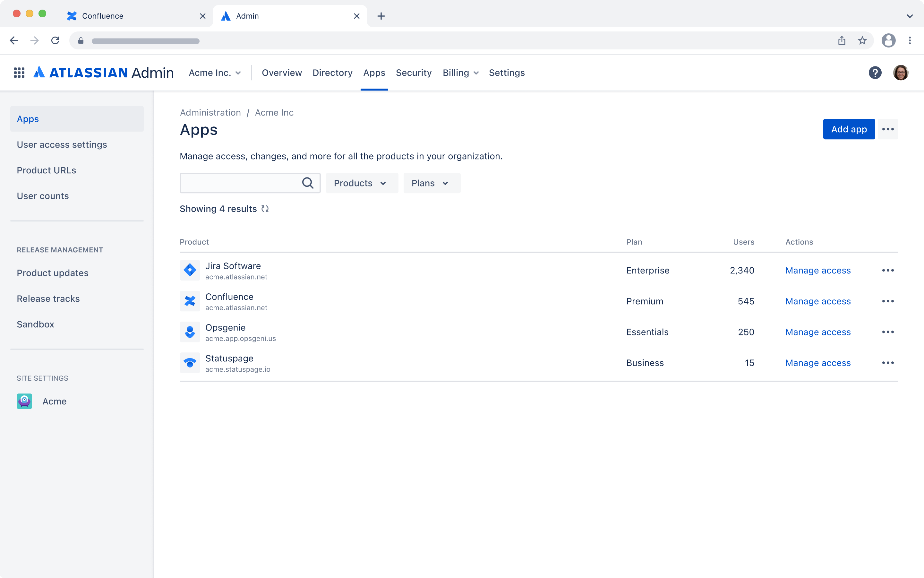Click Manage access for Confluence
Screen dimensions: 924x578
[818, 301]
